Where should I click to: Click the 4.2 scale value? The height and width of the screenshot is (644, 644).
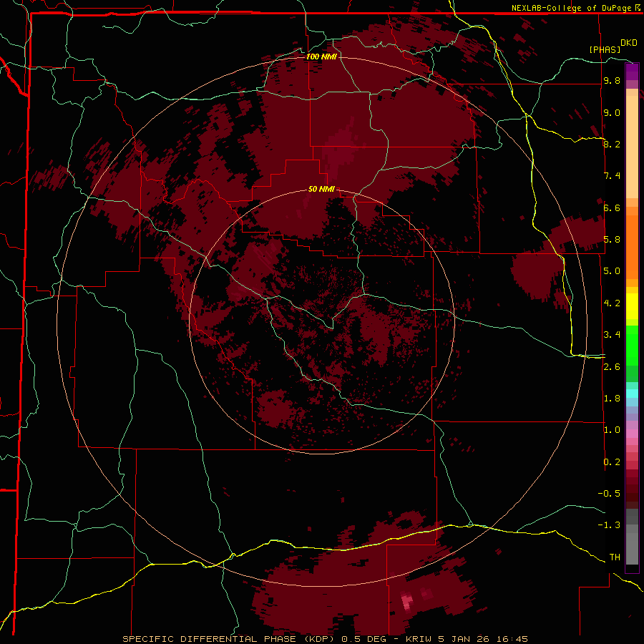point(612,303)
